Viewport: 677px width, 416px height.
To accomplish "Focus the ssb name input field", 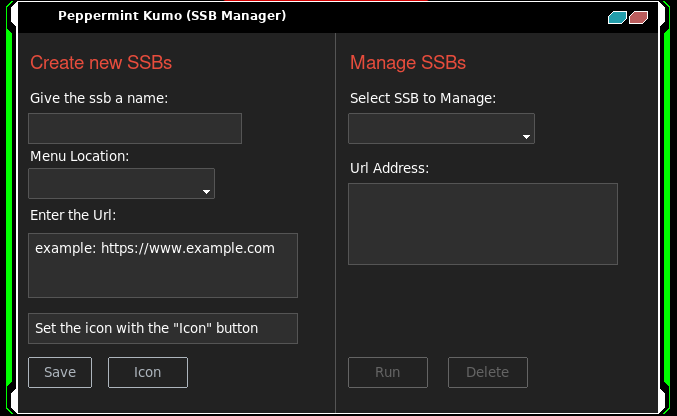I will 135,128.
